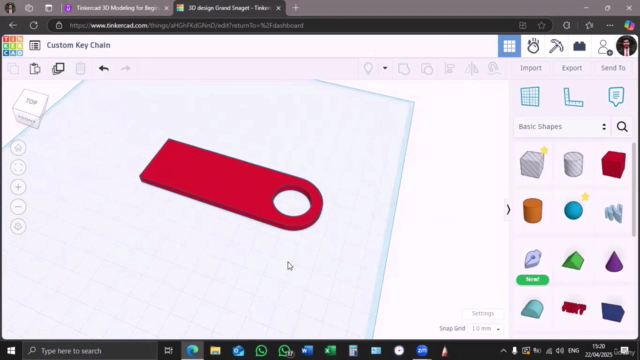
Task: Invite a collaborator with add-person icon
Action: [604, 47]
